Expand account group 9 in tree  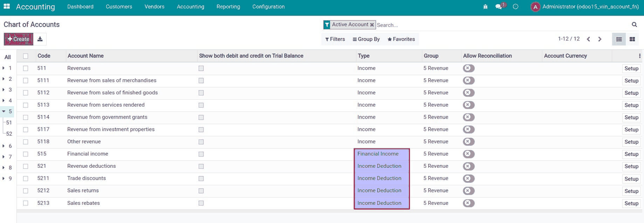[4, 178]
